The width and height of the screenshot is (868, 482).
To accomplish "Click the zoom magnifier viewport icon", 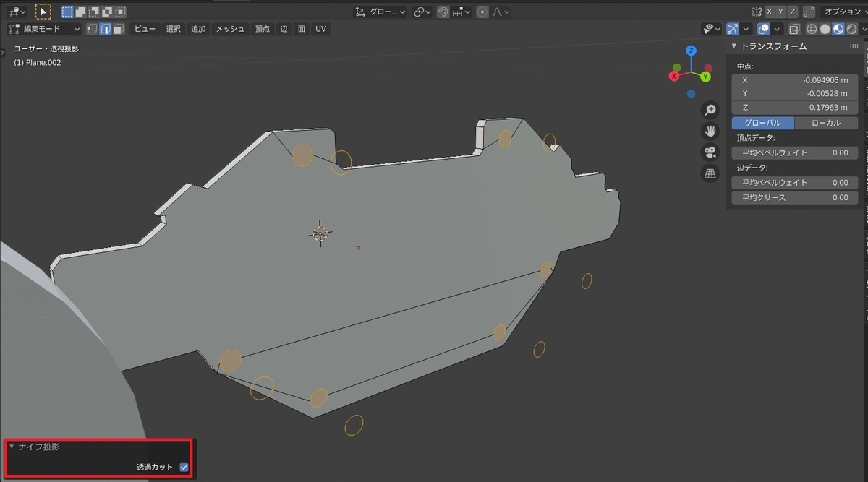I will click(710, 110).
